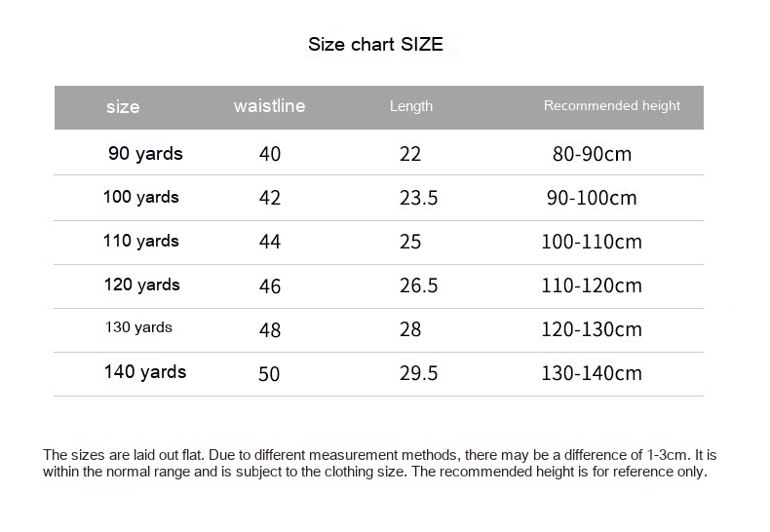Click the "80-90cm" recommended height cell
This screenshot has height=532, width=770.
pos(592,155)
